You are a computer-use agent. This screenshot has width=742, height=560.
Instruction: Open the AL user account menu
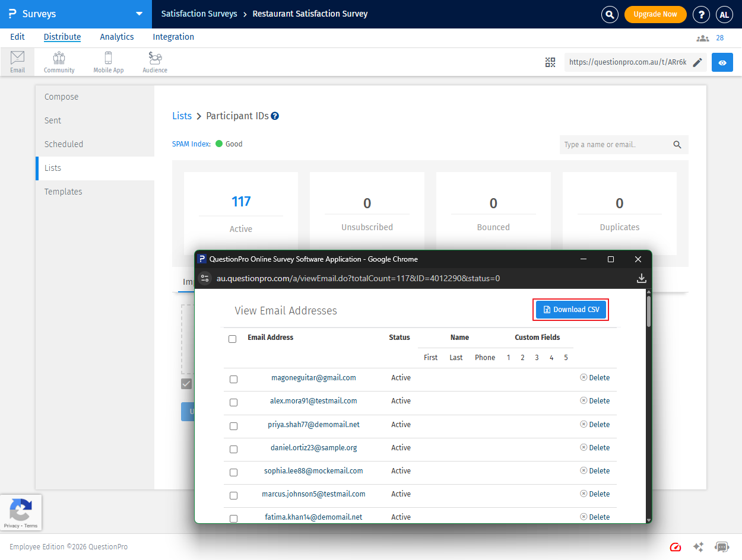tap(724, 14)
